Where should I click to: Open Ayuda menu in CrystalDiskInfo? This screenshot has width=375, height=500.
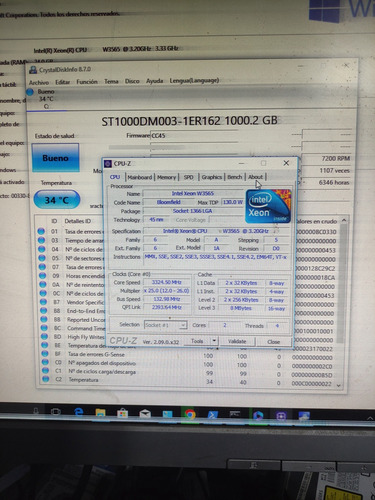click(x=155, y=81)
